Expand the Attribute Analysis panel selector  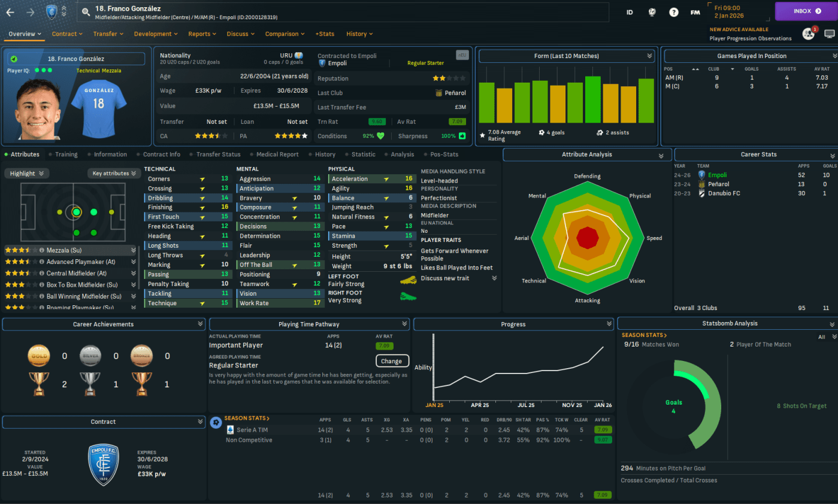[661, 156]
